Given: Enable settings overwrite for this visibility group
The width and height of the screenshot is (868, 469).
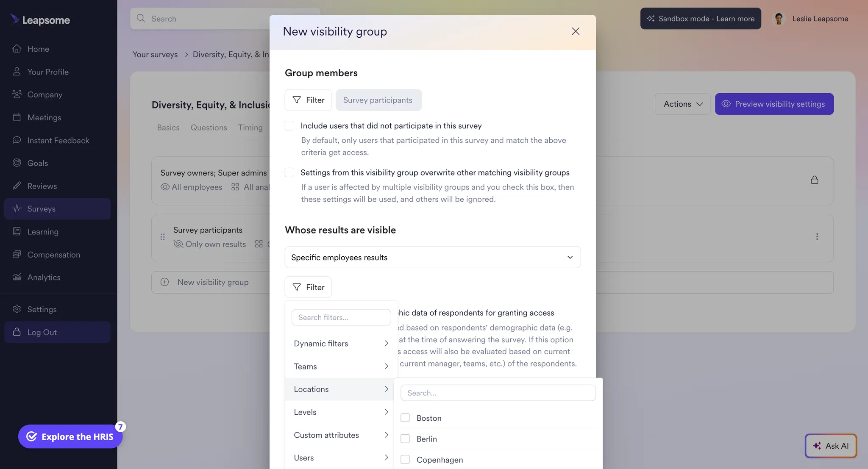Looking at the screenshot, I should (289, 172).
